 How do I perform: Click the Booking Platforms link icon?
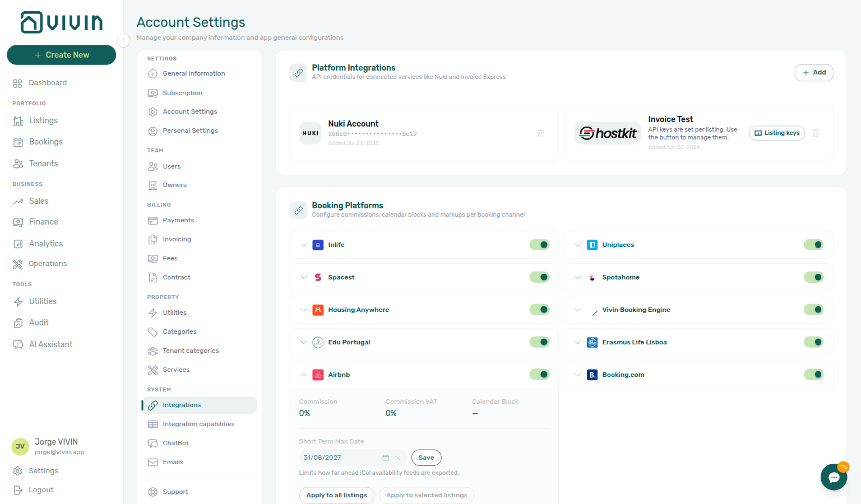point(299,210)
